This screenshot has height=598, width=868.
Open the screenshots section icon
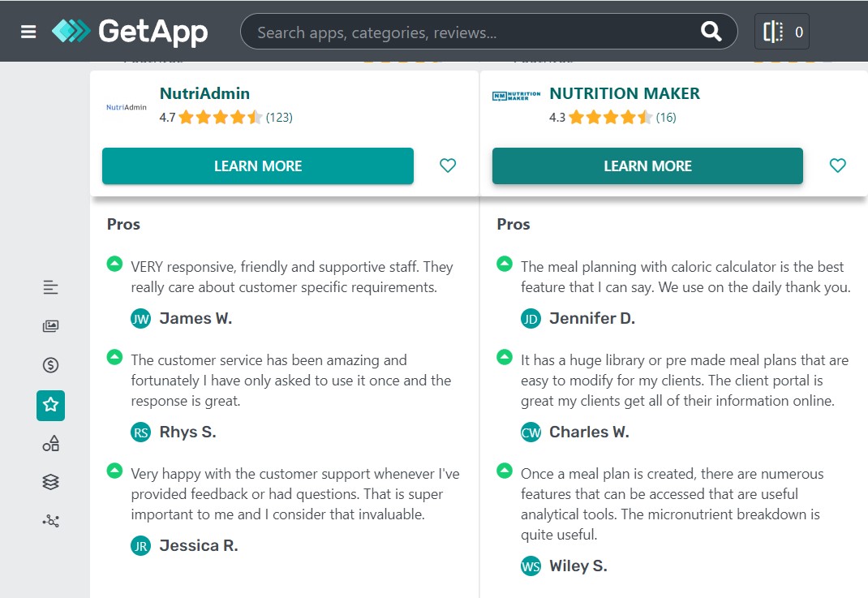click(49, 325)
